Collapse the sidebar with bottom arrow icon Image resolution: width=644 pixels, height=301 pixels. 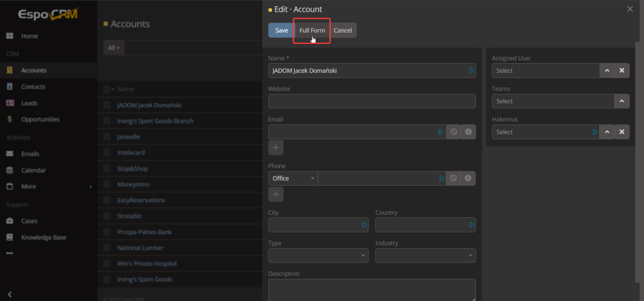coord(9,294)
